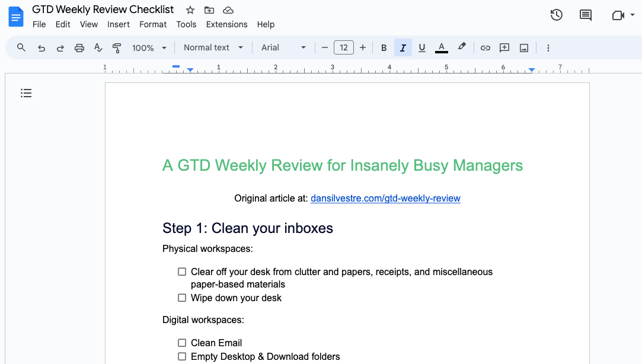Open the comments history icon

coord(586,15)
